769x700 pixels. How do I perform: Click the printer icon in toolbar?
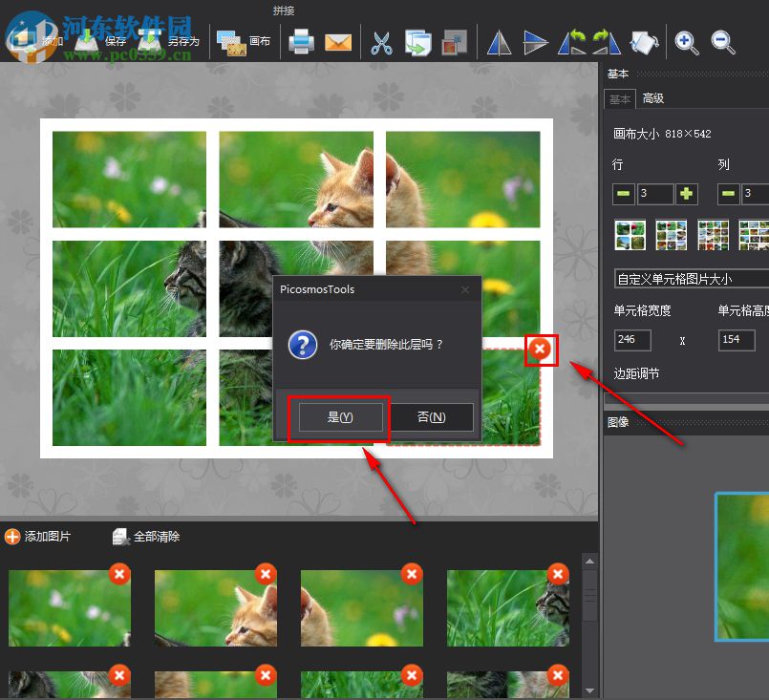[x=301, y=42]
